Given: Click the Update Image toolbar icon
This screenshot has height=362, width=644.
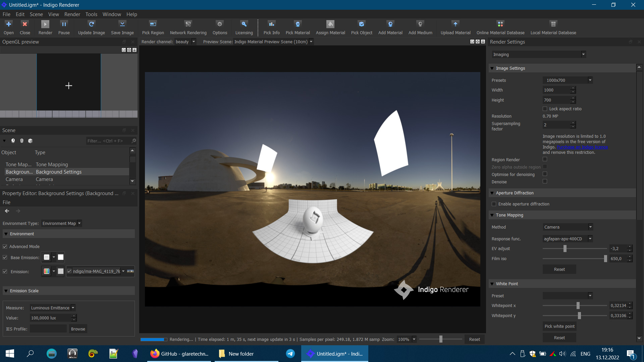Looking at the screenshot, I should [92, 24].
